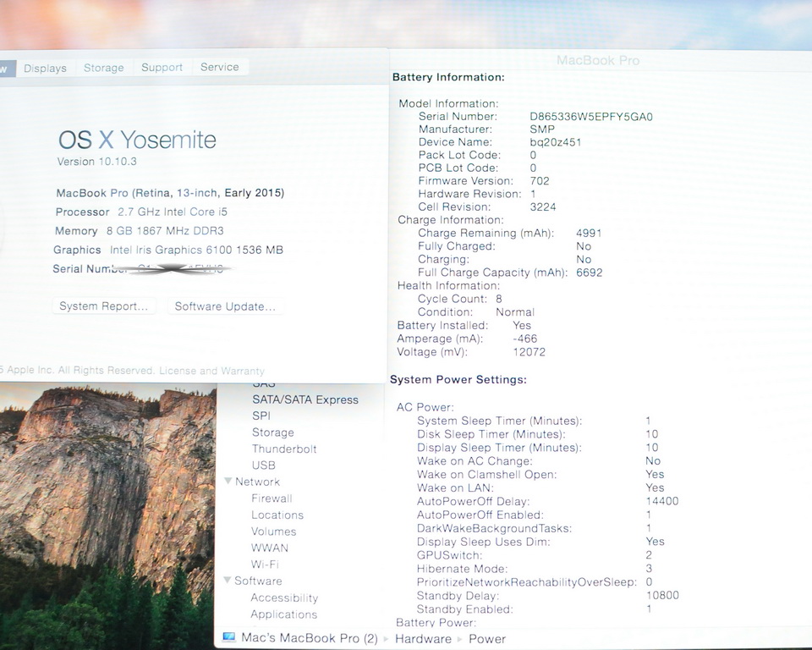
Task: Click the Software Update... button
Action: click(x=225, y=306)
